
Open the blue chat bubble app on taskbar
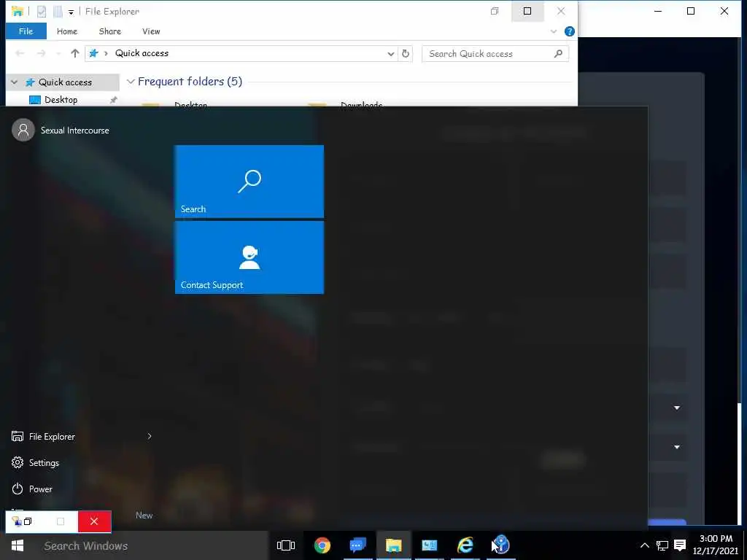tap(357, 545)
